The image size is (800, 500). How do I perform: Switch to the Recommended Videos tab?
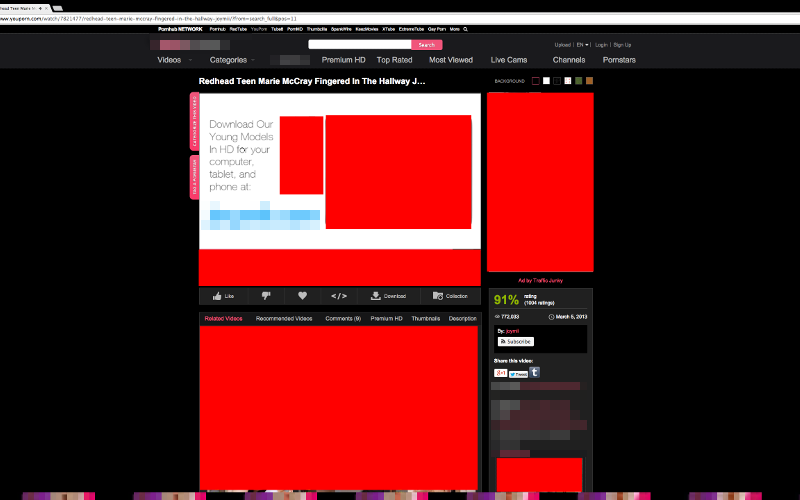(x=284, y=318)
